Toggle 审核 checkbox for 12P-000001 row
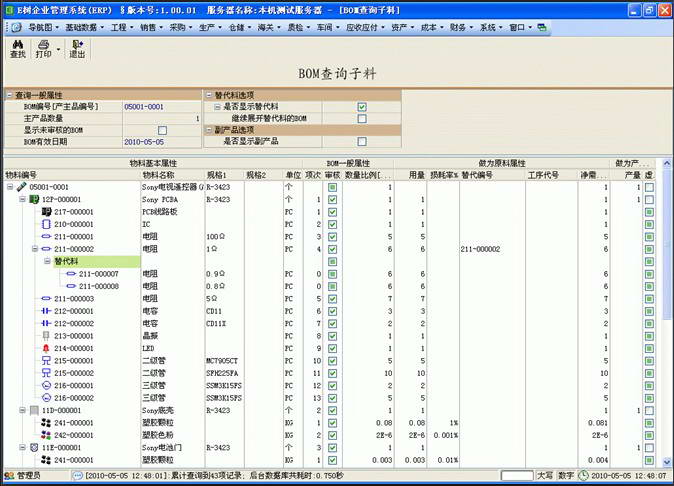 click(x=332, y=200)
